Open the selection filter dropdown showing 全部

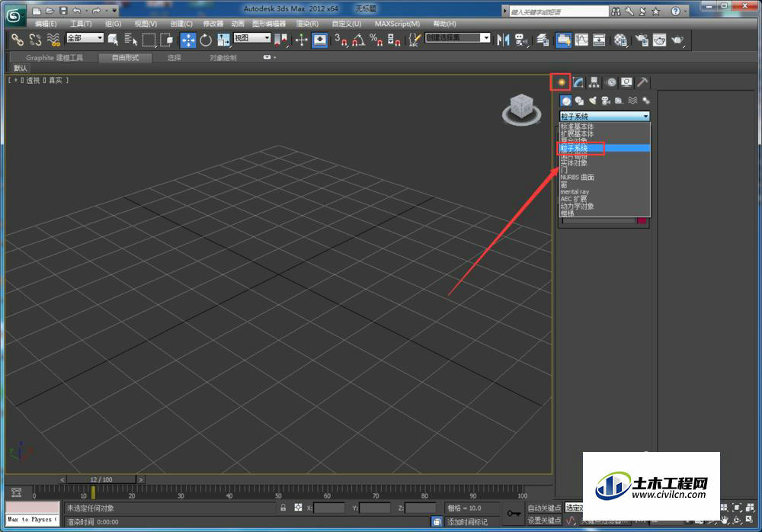[x=85, y=38]
